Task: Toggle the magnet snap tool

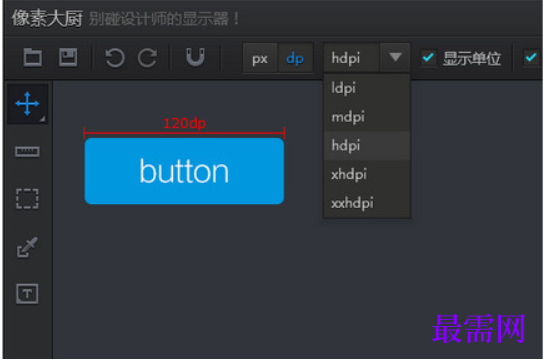Action: (x=195, y=58)
